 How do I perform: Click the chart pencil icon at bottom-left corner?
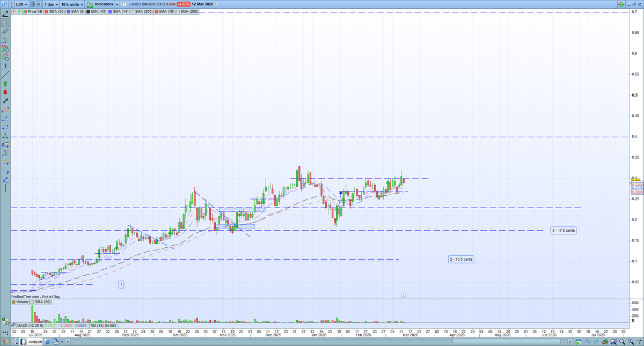click(x=5, y=342)
